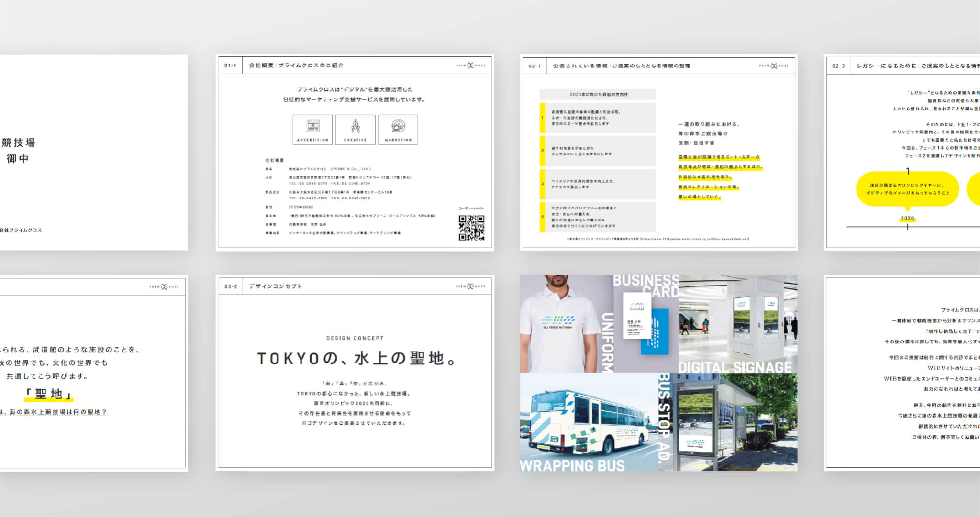
Task: Click direction item number 2 on slide 02-1
Action: 598,151
